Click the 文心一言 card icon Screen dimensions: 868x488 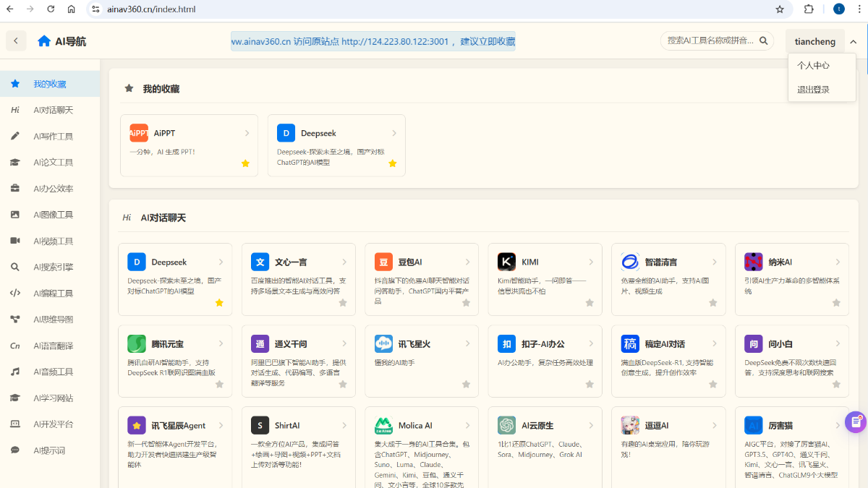click(260, 262)
